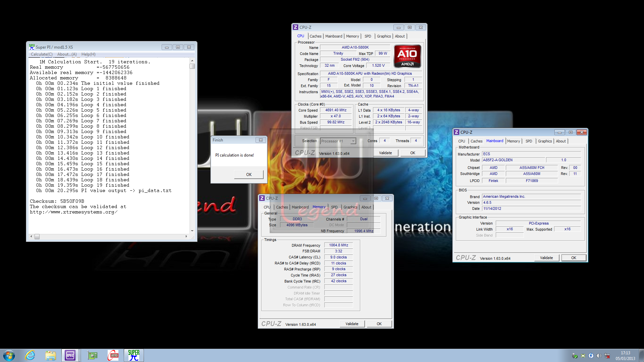The image size is (644, 362).
Task: Open Windows Start menu orb
Action: click(9, 355)
